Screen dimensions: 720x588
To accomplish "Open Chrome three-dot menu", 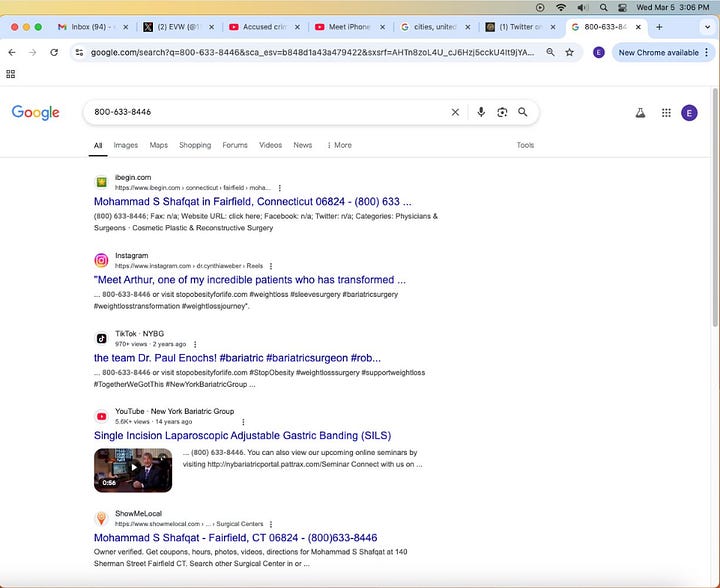I will [x=706, y=52].
